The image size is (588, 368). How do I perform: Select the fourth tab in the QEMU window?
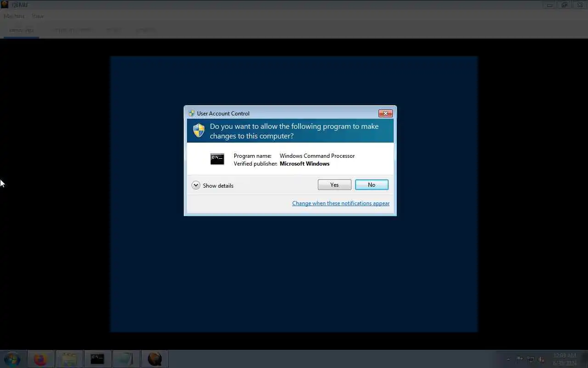point(145,30)
